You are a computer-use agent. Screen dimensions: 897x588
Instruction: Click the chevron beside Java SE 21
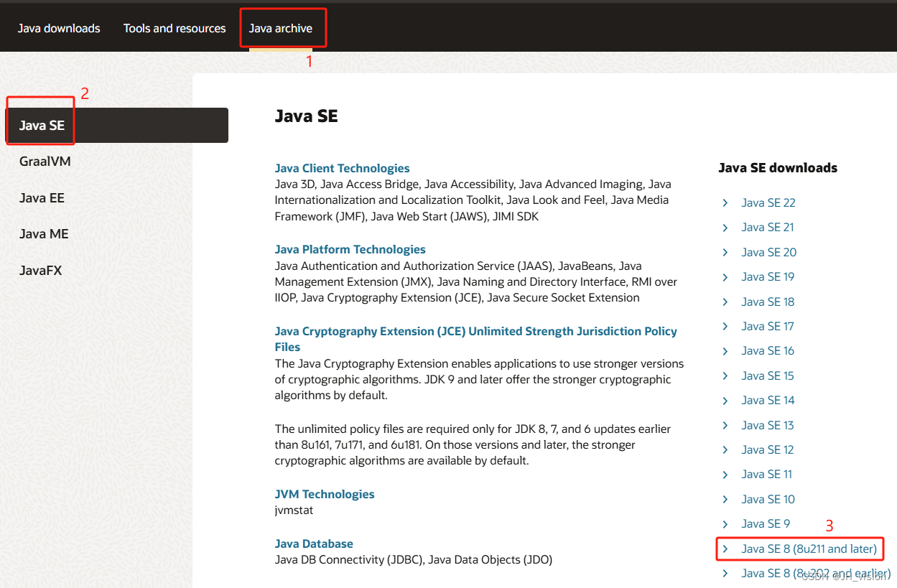coord(725,228)
